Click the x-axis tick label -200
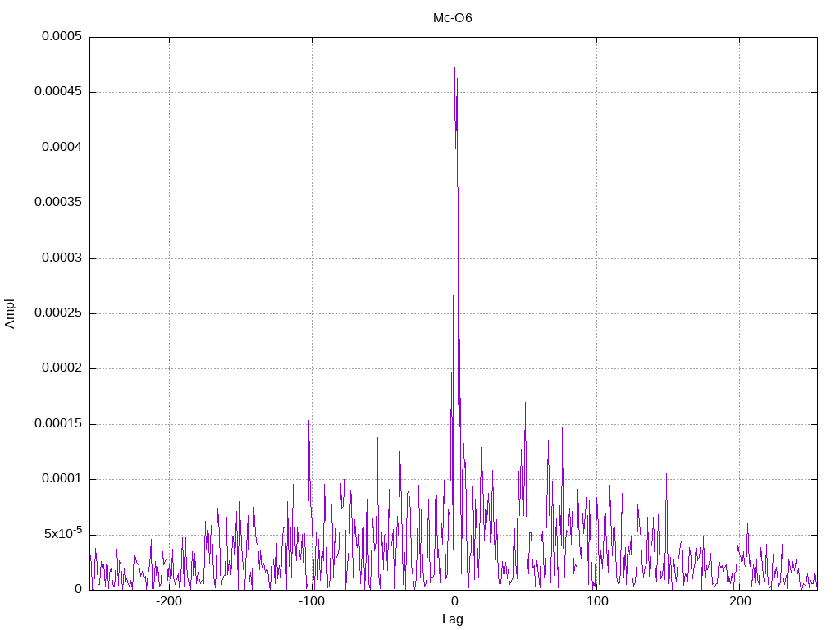Screen dimensions: 840x630 (169, 601)
